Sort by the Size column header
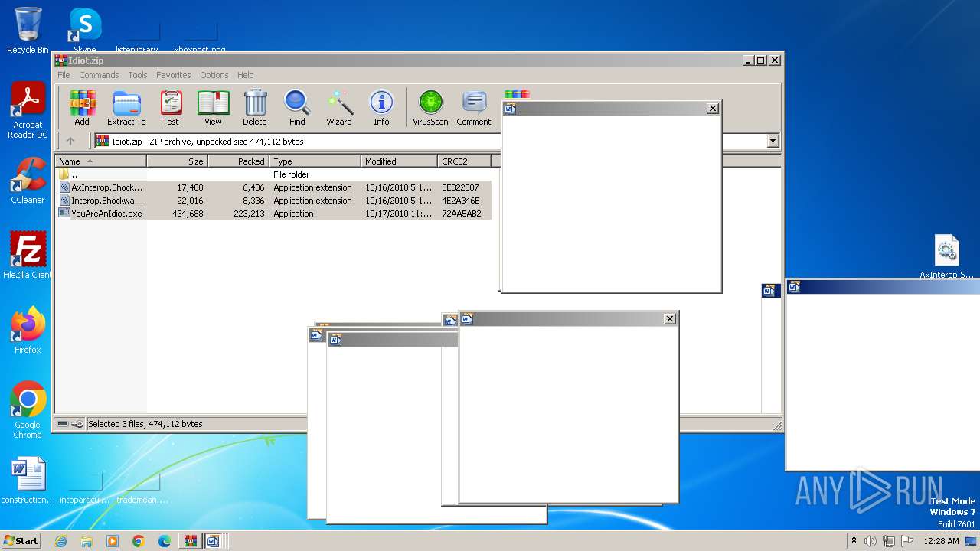This screenshot has width=980, height=551. 177,161
